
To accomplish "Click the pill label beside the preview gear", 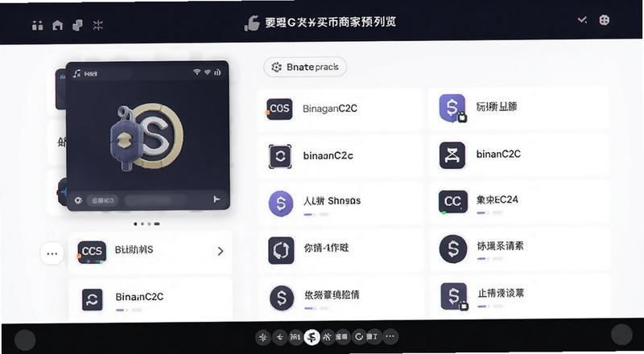I will tap(103, 200).
